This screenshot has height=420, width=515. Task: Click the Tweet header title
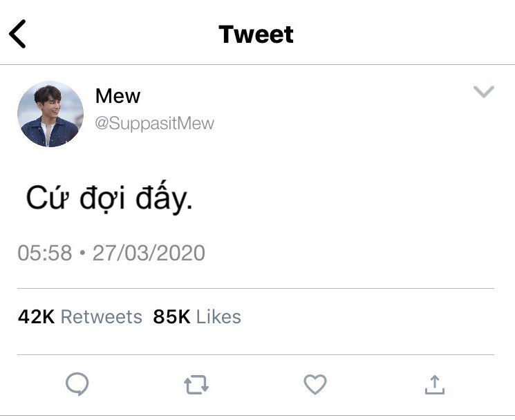tap(256, 34)
